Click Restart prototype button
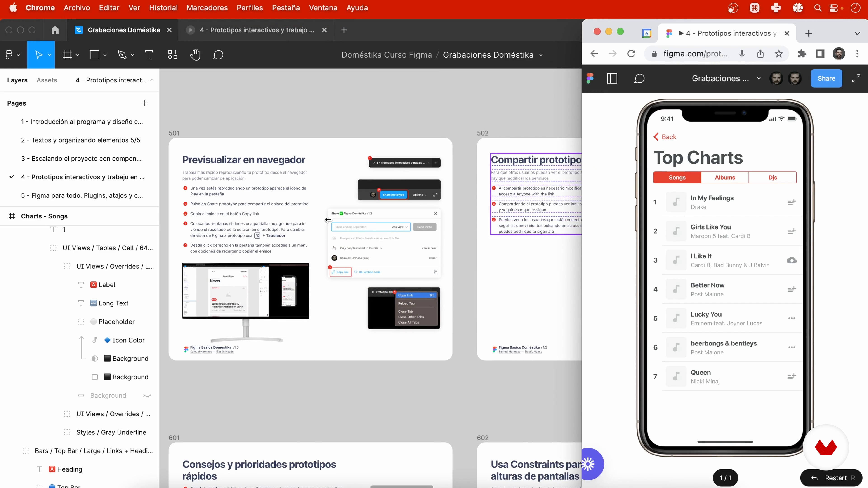Screen dimensions: 868x488 tap(831, 478)
